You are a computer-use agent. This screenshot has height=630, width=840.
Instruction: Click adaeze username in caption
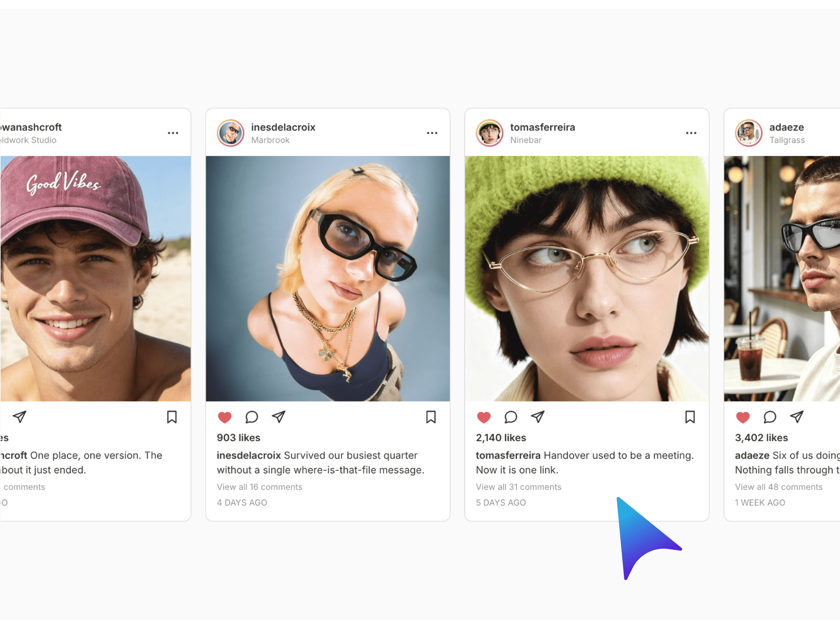(752, 455)
